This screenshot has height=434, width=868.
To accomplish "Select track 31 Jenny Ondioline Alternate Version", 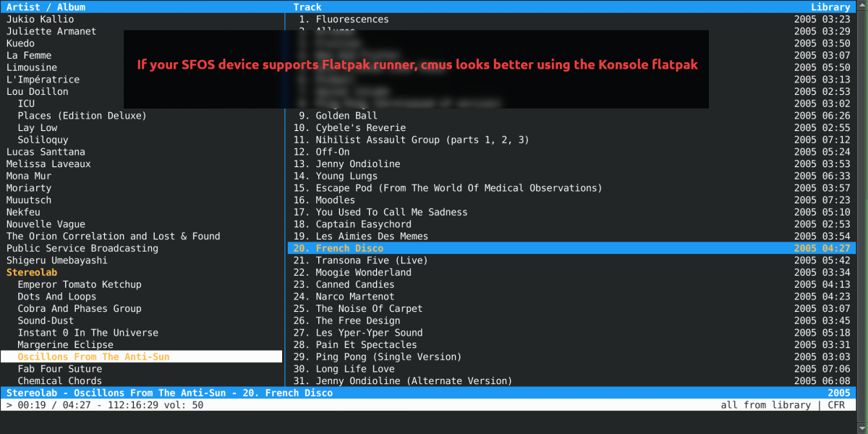I will pos(413,381).
